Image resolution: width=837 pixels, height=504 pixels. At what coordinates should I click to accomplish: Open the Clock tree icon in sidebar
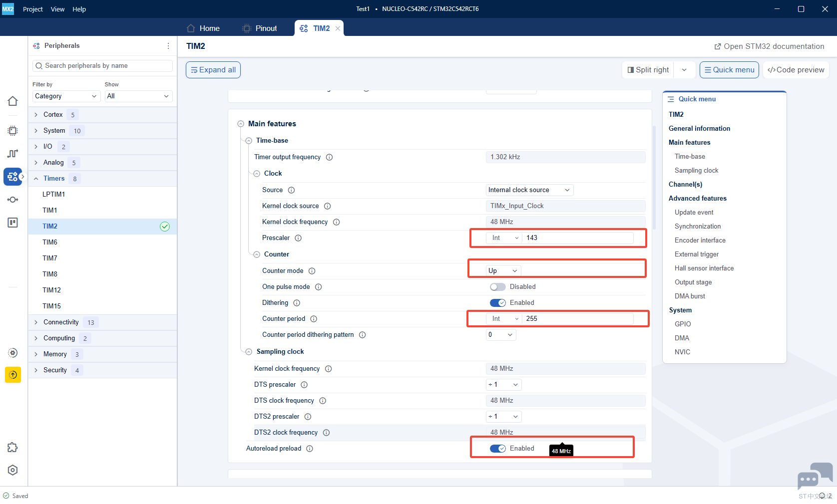[x=13, y=153]
